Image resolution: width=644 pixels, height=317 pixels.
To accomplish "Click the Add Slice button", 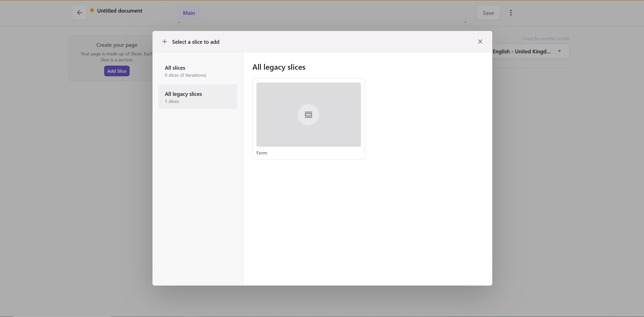I will click(x=117, y=71).
